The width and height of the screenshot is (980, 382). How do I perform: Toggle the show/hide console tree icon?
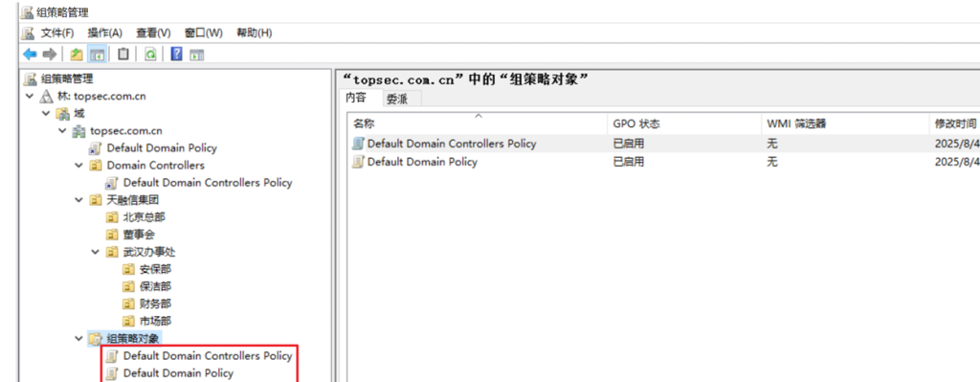pos(97,55)
